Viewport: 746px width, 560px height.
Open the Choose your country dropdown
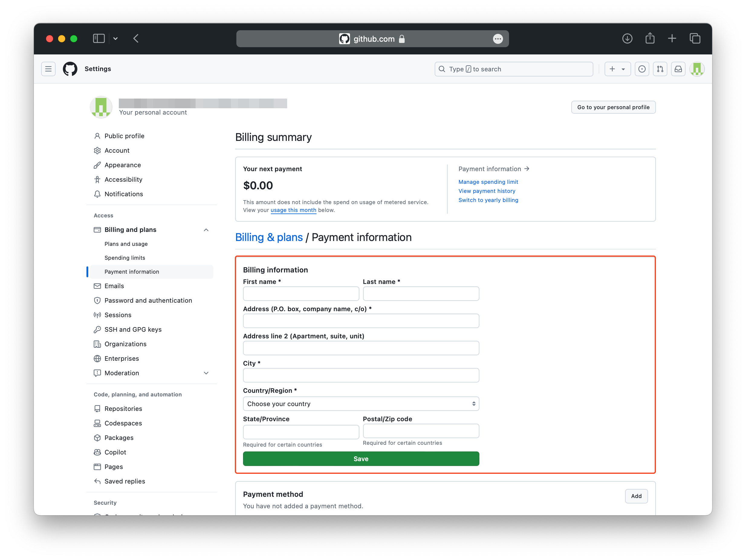point(361,404)
